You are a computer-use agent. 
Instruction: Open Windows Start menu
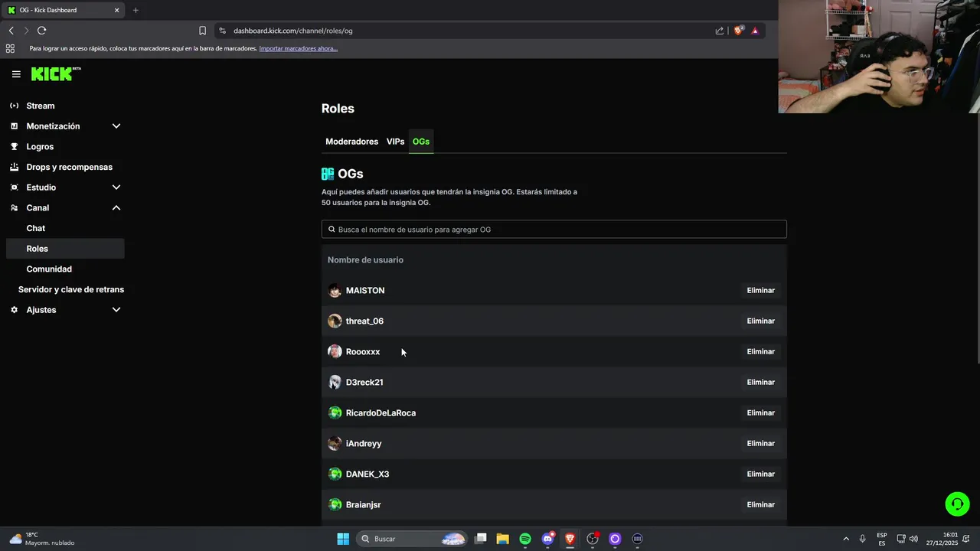pos(343,539)
